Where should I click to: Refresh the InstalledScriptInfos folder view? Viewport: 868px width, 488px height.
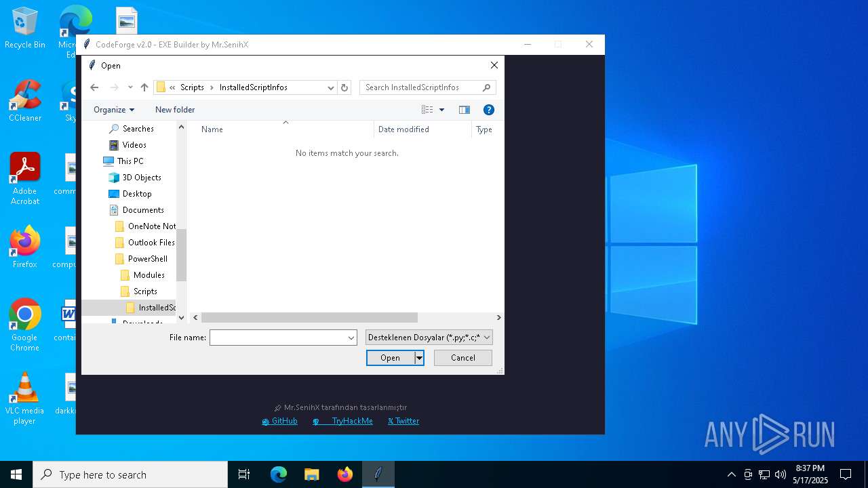(344, 87)
